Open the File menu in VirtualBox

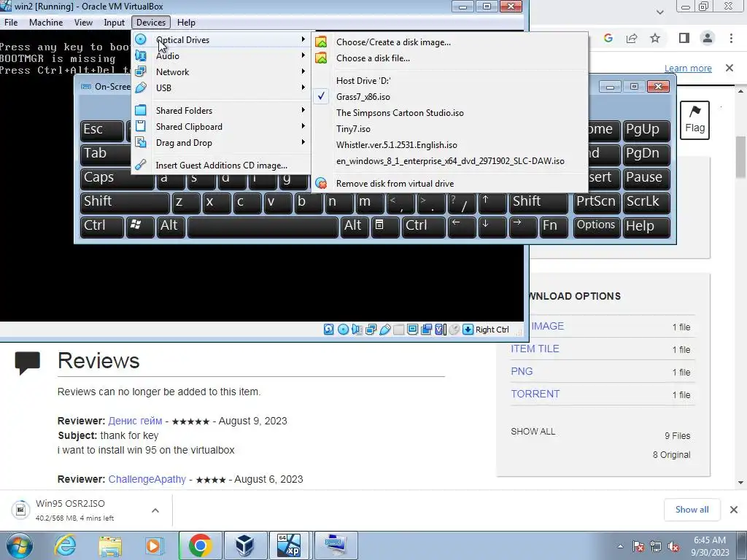click(x=11, y=23)
